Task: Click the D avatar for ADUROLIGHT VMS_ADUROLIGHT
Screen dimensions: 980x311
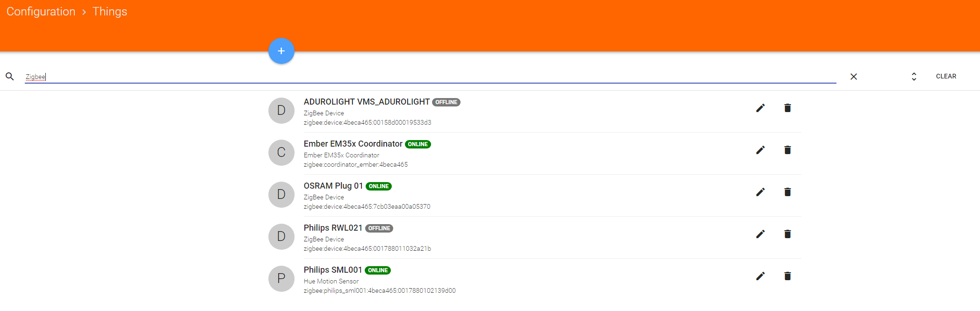Action: click(x=281, y=111)
